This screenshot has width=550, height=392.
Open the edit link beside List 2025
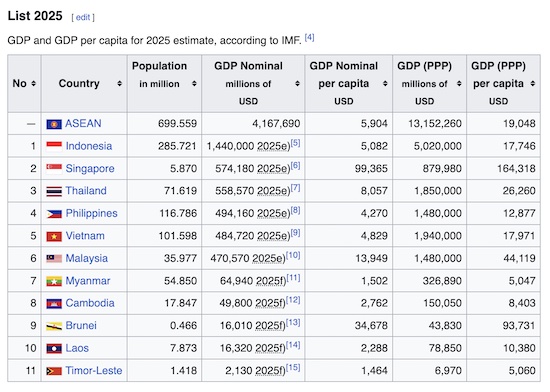(83, 17)
